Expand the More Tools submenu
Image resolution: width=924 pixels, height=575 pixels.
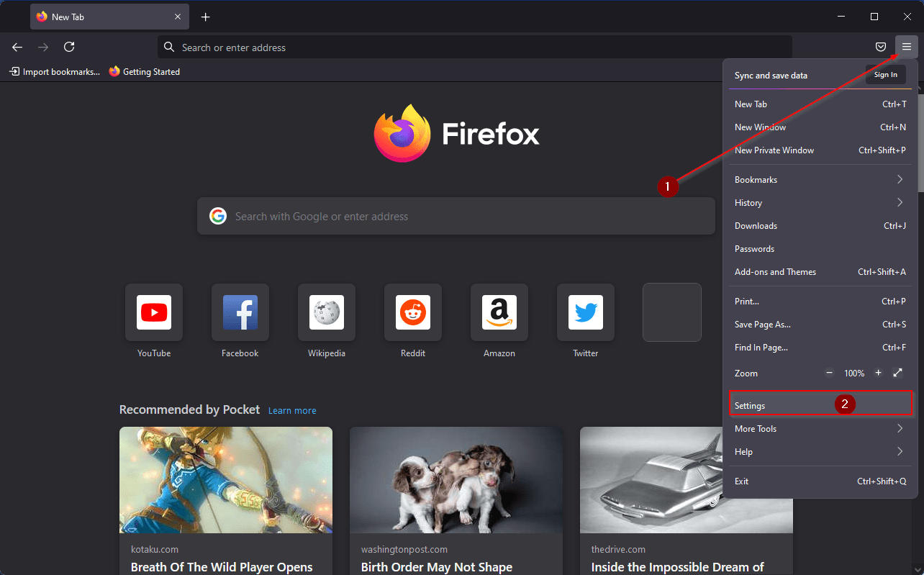click(820, 428)
